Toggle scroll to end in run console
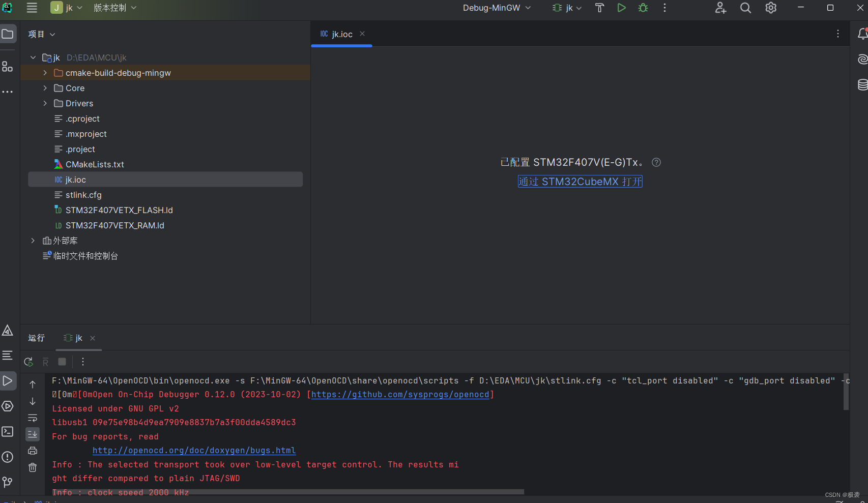The width and height of the screenshot is (868, 503). 33,434
